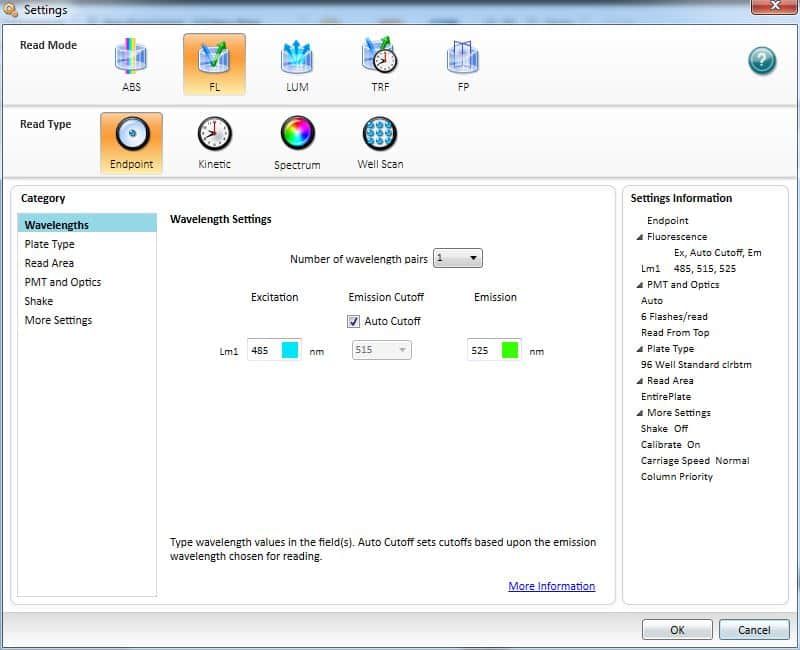The image size is (800, 650).
Task: Collapse the Read Area settings info section
Action: pyautogui.click(x=639, y=381)
